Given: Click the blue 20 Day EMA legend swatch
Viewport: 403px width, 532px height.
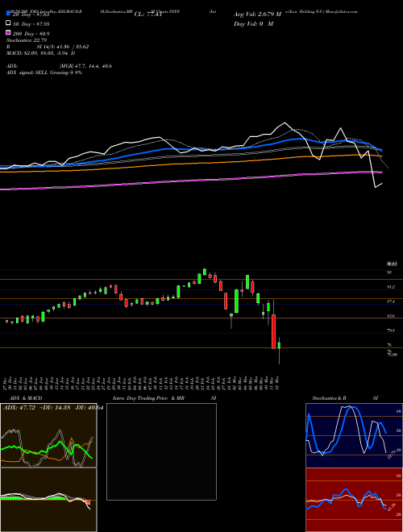Looking at the screenshot, I should (8, 14).
